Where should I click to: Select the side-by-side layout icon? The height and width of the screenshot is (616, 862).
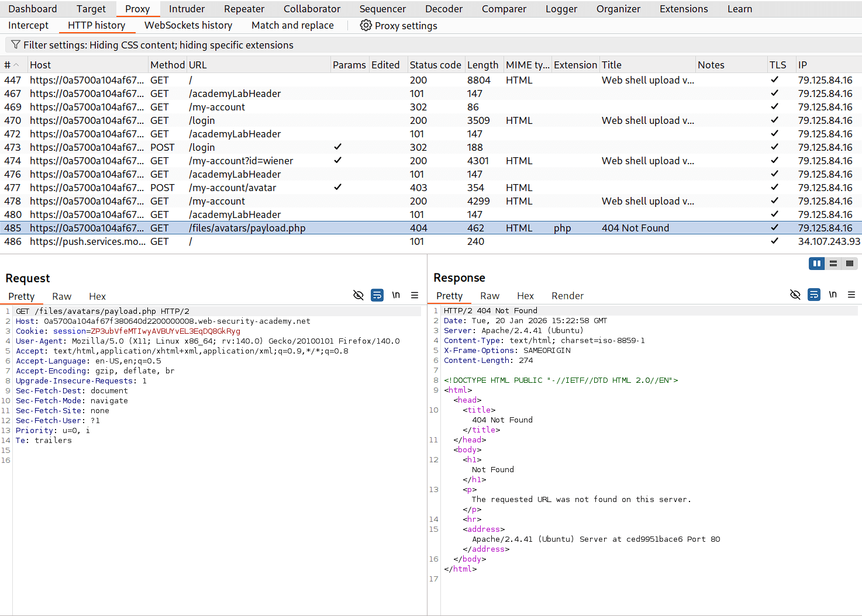(816, 263)
